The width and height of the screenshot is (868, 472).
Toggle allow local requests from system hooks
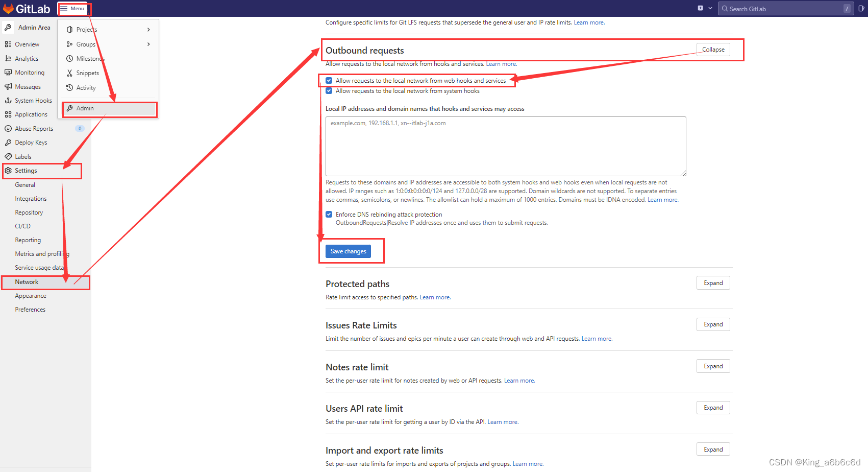click(329, 91)
